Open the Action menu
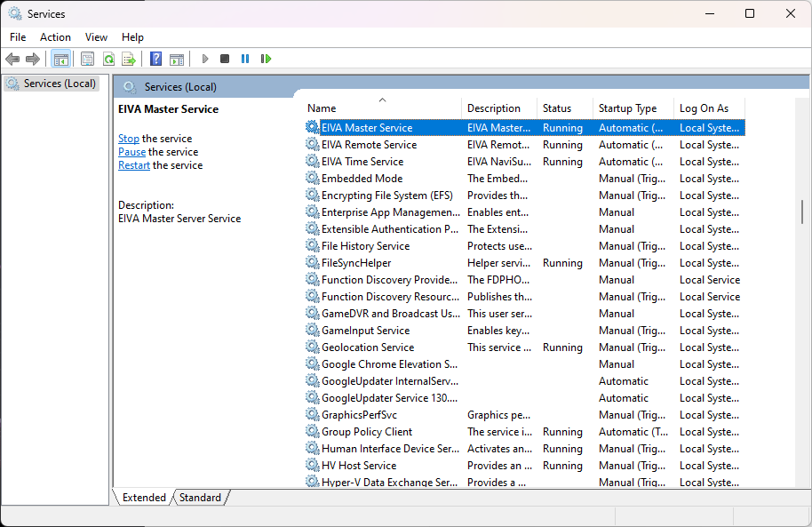The width and height of the screenshot is (812, 527). tap(55, 37)
